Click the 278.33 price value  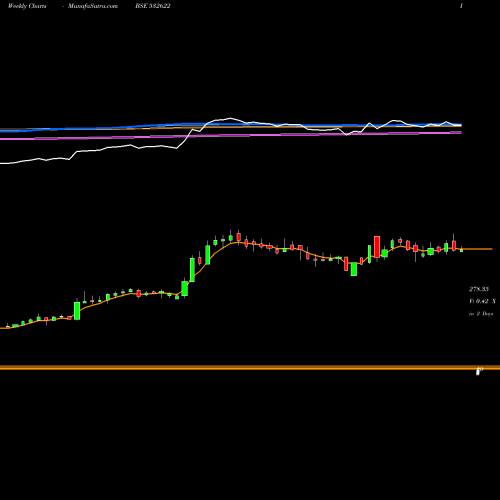click(x=479, y=289)
